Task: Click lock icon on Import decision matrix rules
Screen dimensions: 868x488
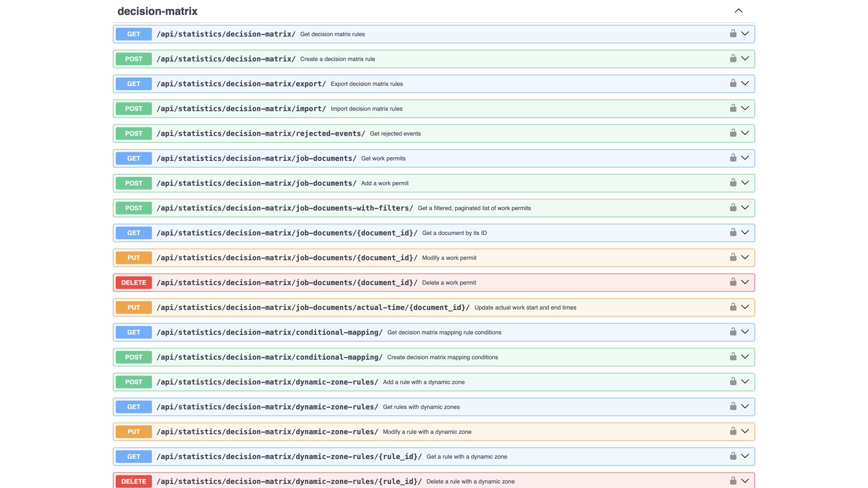Action: click(733, 108)
